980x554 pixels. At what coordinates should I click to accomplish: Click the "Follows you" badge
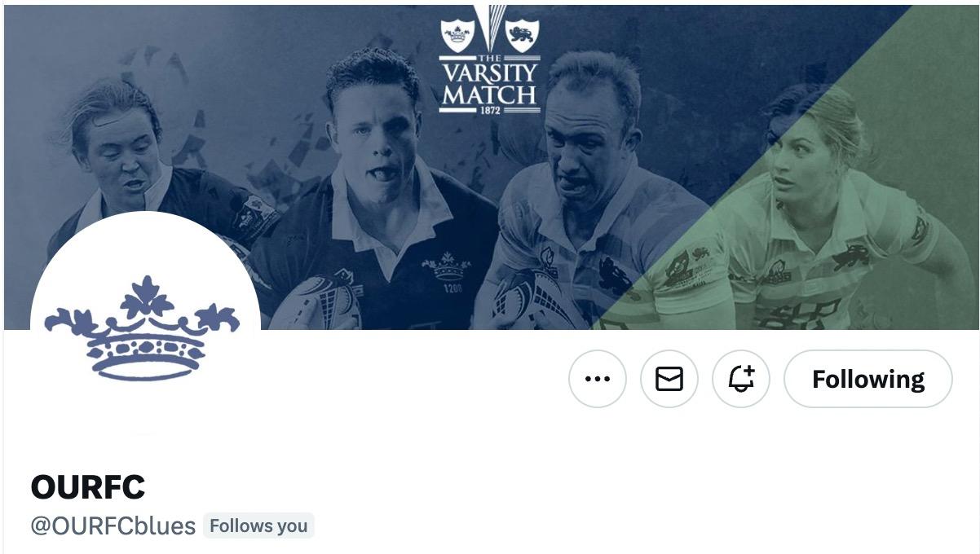(258, 525)
